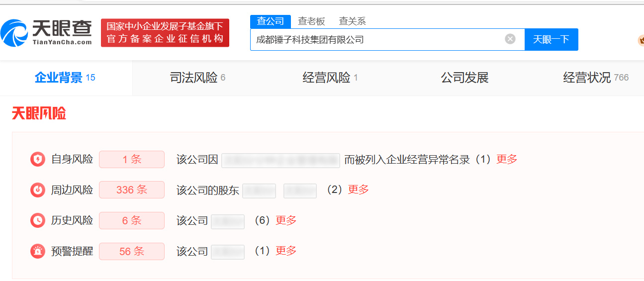Switch to 查老板 search tab
644x281 pixels.
tap(311, 21)
